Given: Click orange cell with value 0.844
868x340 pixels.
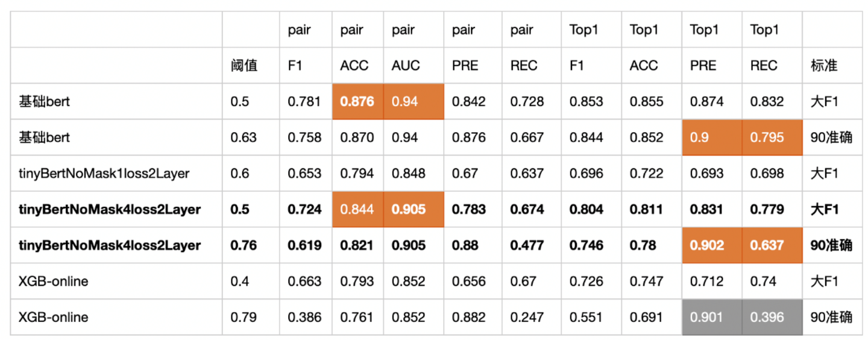Looking at the screenshot, I should click(357, 209).
